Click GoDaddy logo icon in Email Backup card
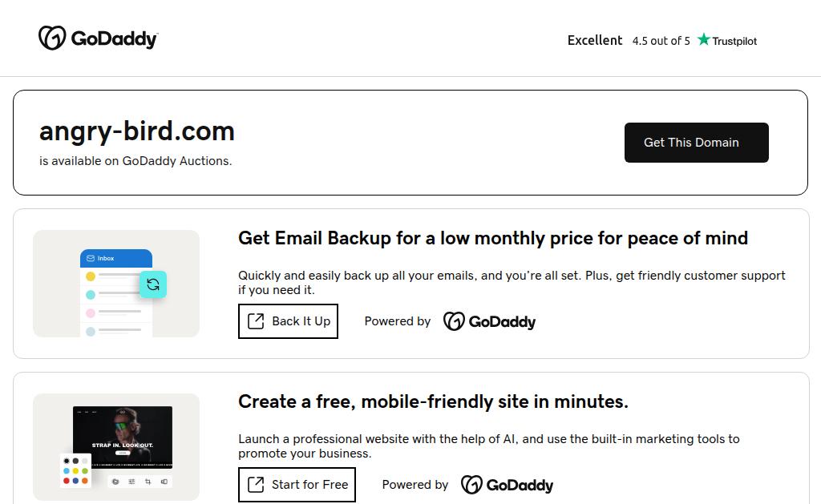This screenshot has height=504, width=821. (454, 321)
